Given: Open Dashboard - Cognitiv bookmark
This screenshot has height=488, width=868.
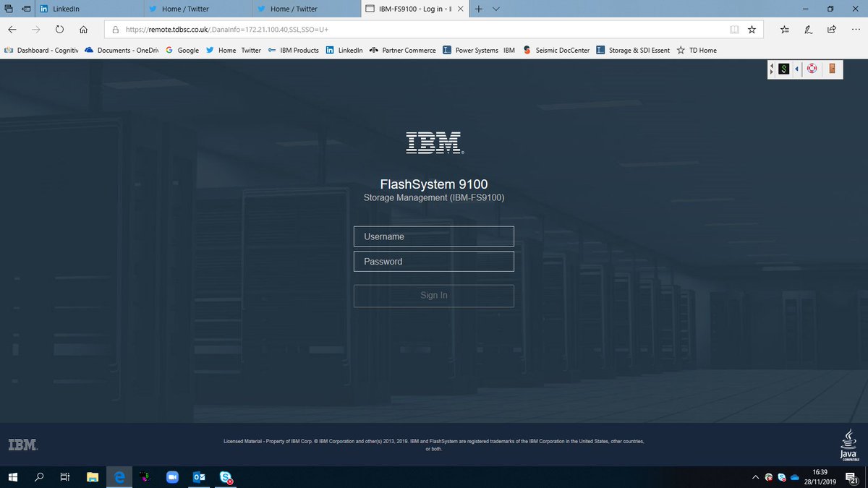Looking at the screenshot, I should pyautogui.click(x=41, y=51).
